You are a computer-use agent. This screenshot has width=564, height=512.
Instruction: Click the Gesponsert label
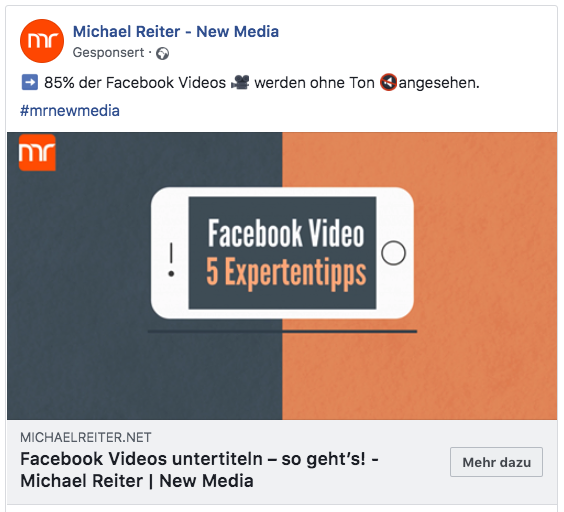coord(108,53)
